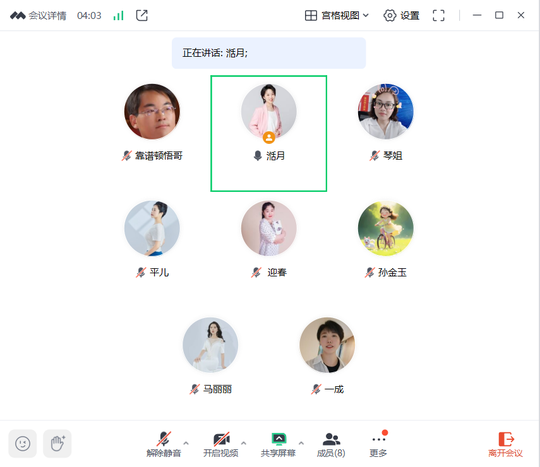Click the pop-out window icon

point(142,15)
